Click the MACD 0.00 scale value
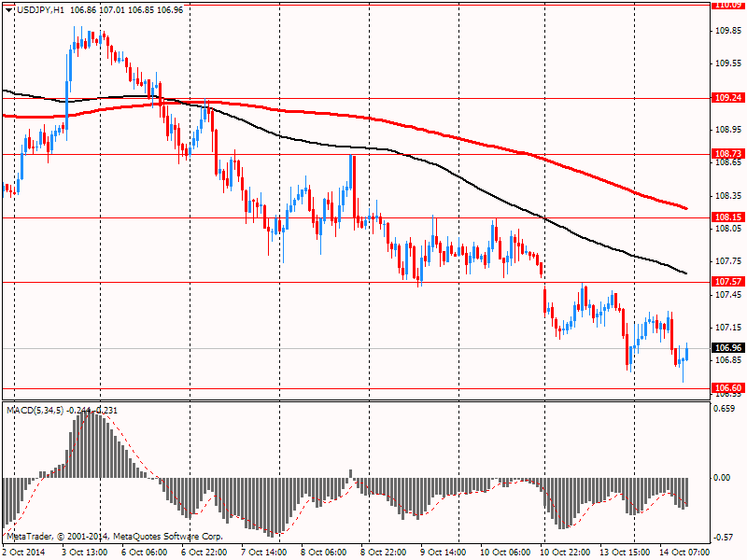 (x=722, y=478)
